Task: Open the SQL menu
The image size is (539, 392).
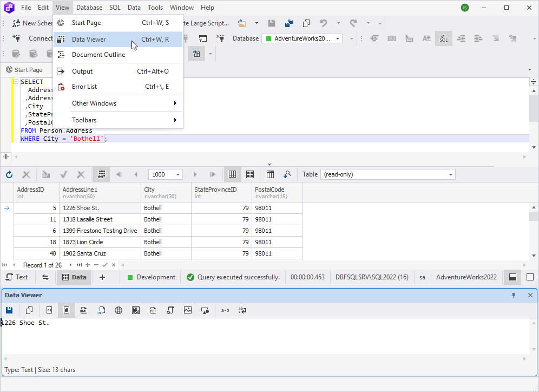Action: click(x=115, y=7)
